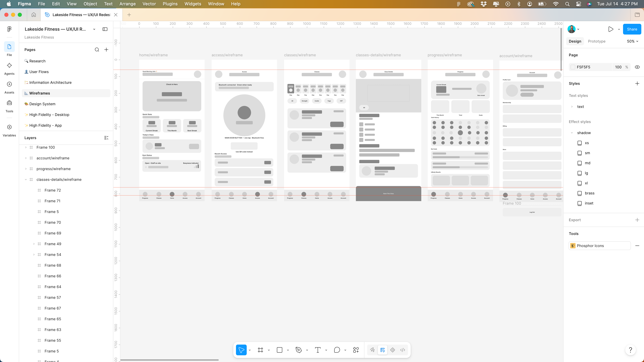This screenshot has height=362, width=644.
Task: Switch to the Prototype tab
Action: point(597,41)
